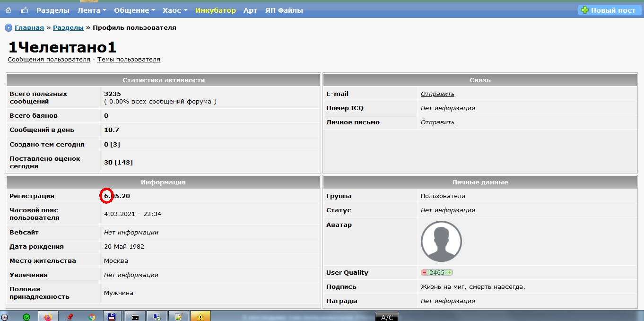Click the signature text Жизнь на миг
The height and width of the screenshot is (321, 644).
pos(473,287)
